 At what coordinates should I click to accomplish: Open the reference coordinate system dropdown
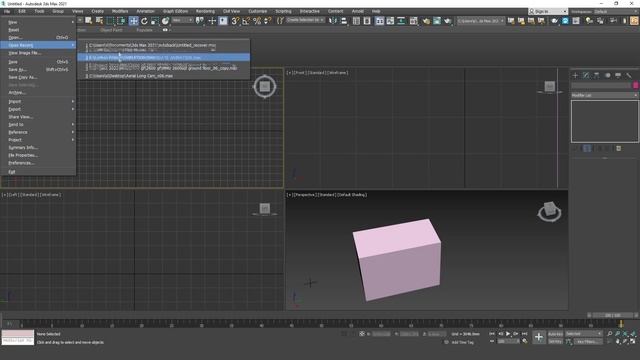coord(182,20)
